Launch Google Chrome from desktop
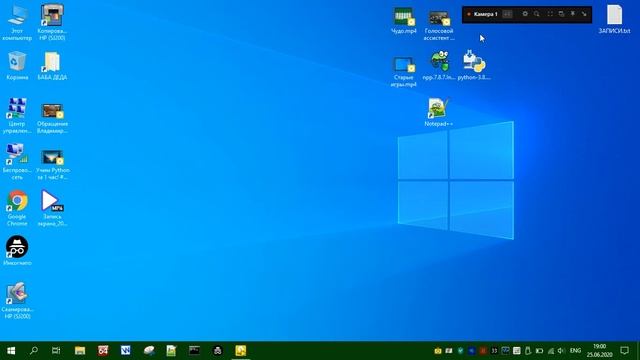Viewport: 640px width, 360px height. (x=17, y=209)
